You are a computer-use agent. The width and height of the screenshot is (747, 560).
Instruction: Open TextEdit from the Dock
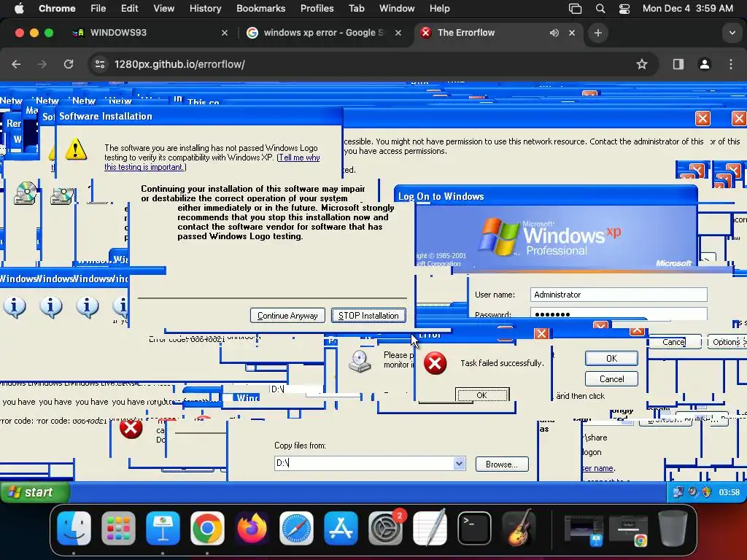[x=430, y=528]
